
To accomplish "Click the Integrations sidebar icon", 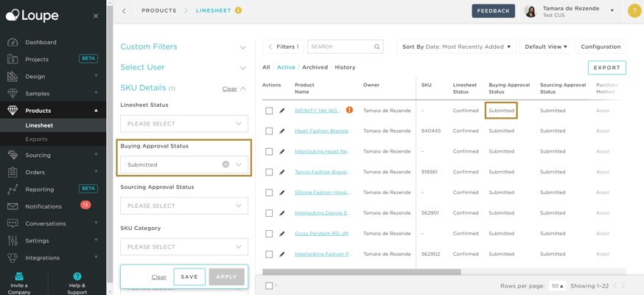I will pyautogui.click(x=13, y=257).
